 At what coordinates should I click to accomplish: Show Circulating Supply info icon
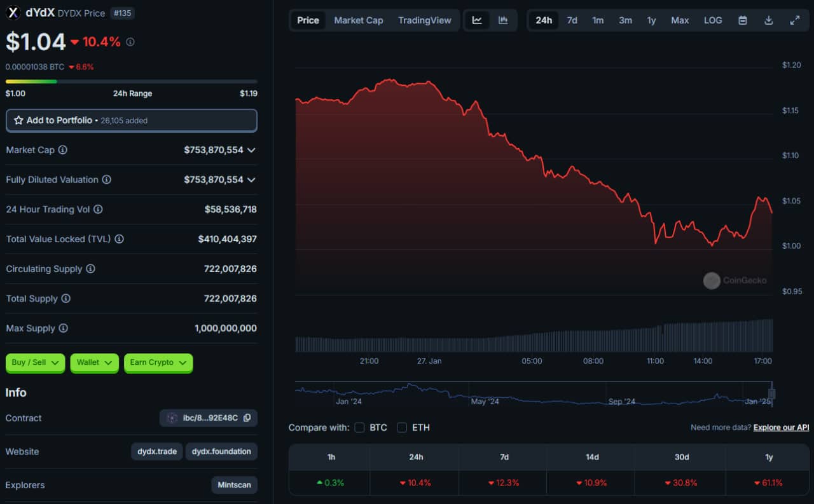90,269
